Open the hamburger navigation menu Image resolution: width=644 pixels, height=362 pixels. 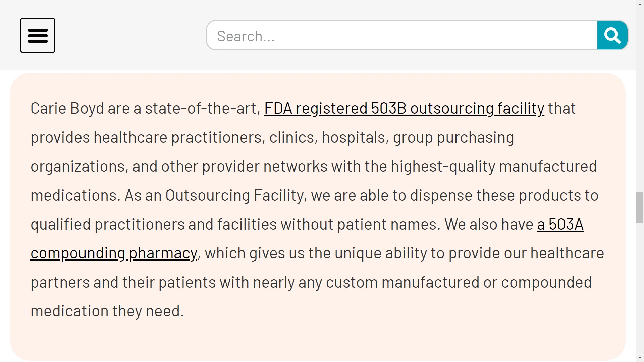point(38,35)
